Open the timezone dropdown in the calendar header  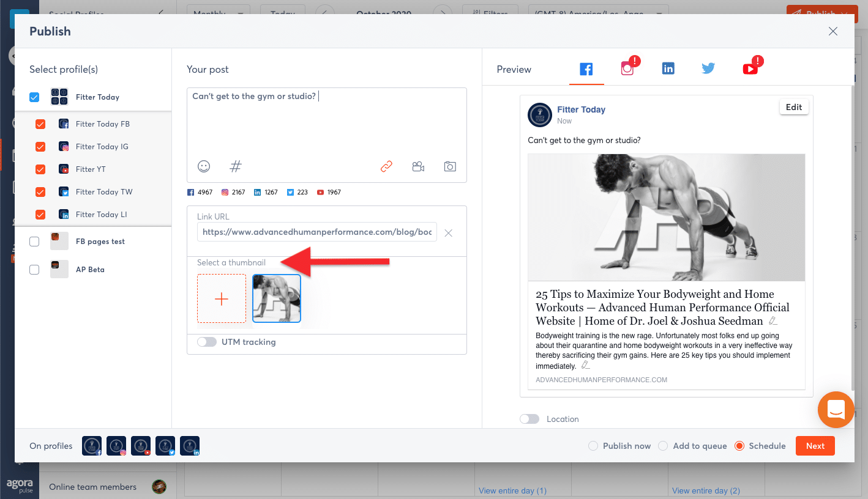coord(599,13)
